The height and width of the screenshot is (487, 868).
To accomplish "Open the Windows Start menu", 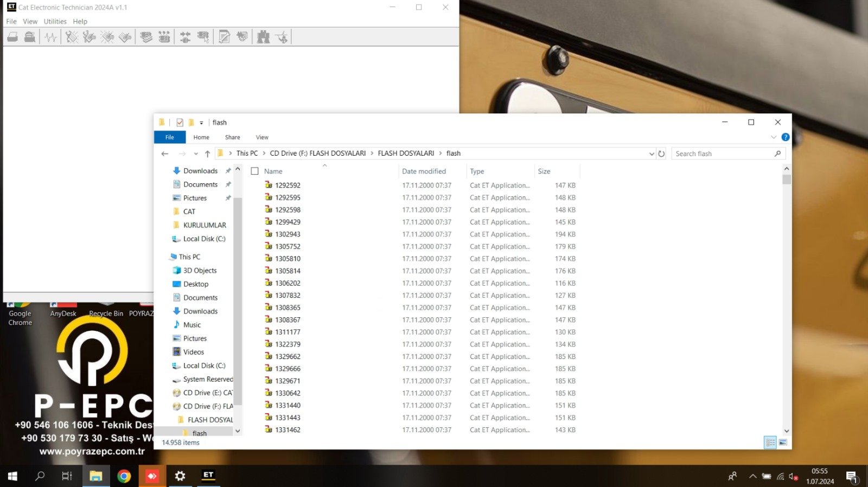I will (12, 476).
